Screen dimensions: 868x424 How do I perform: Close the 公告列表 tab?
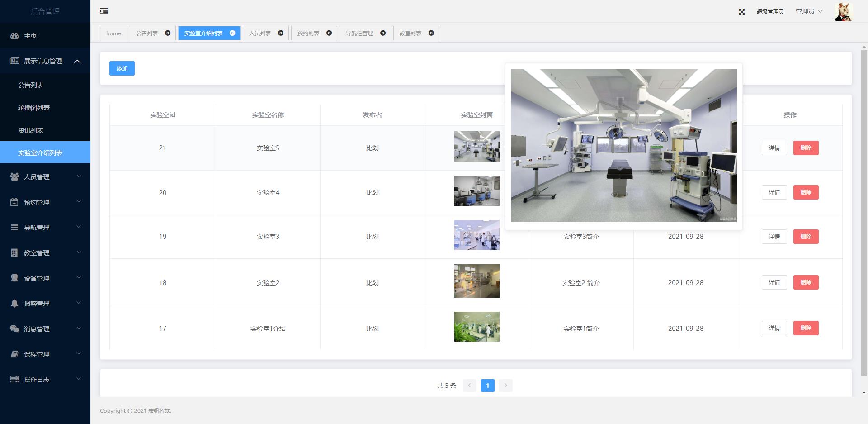(168, 33)
